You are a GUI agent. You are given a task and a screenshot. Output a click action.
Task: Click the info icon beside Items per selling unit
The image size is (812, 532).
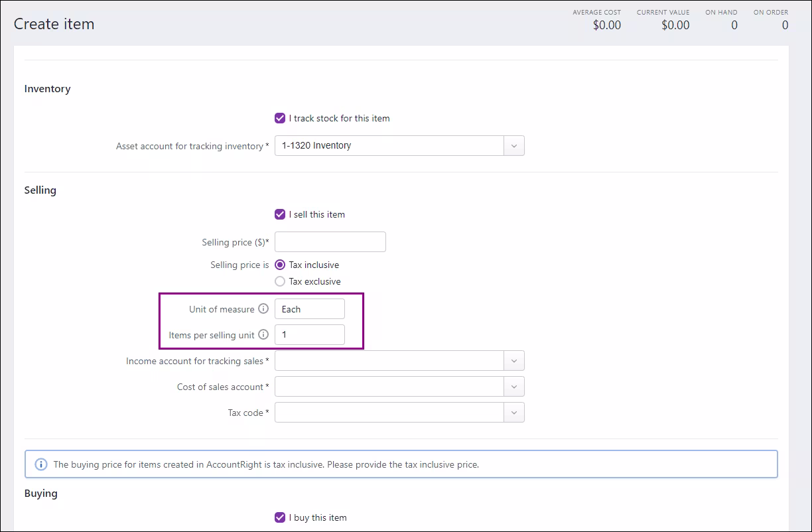click(x=263, y=335)
